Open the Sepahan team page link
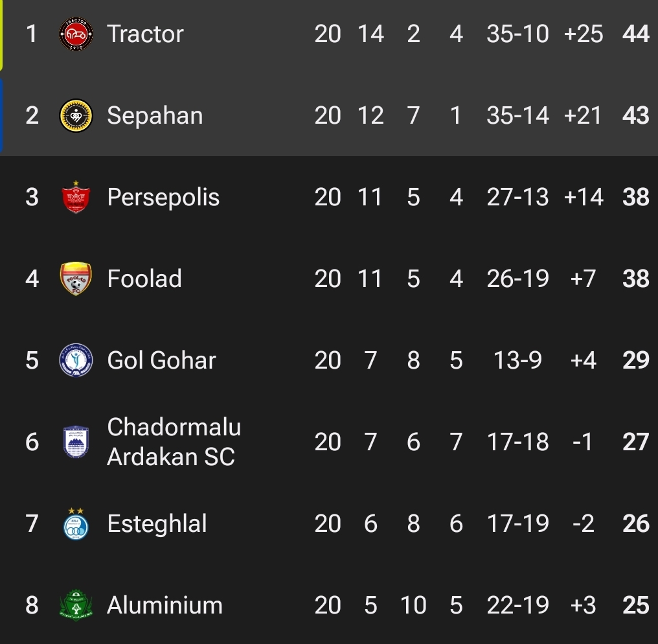Image resolution: width=658 pixels, height=644 pixels. point(155,115)
